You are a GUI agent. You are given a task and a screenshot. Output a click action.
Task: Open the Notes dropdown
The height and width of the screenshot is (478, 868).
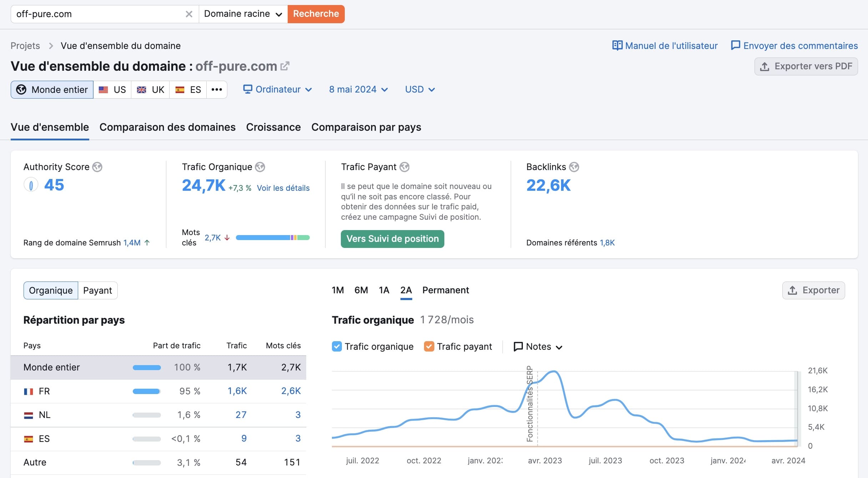tap(538, 347)
